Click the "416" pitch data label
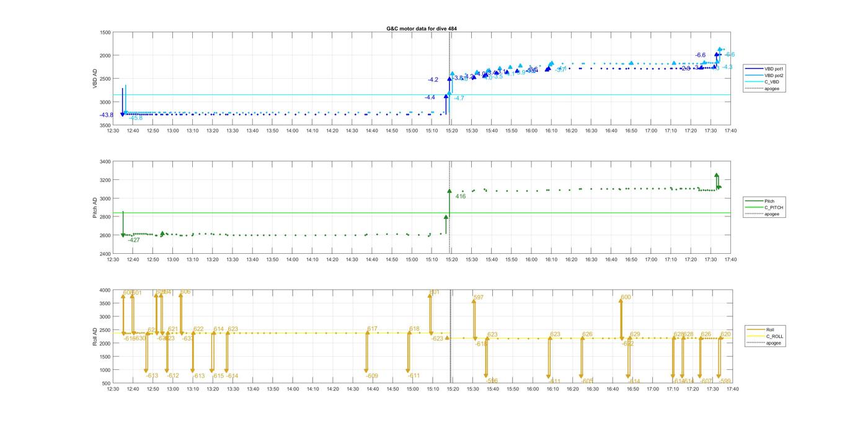This screenshot has height=430, width=868. [x=461, y=196]
